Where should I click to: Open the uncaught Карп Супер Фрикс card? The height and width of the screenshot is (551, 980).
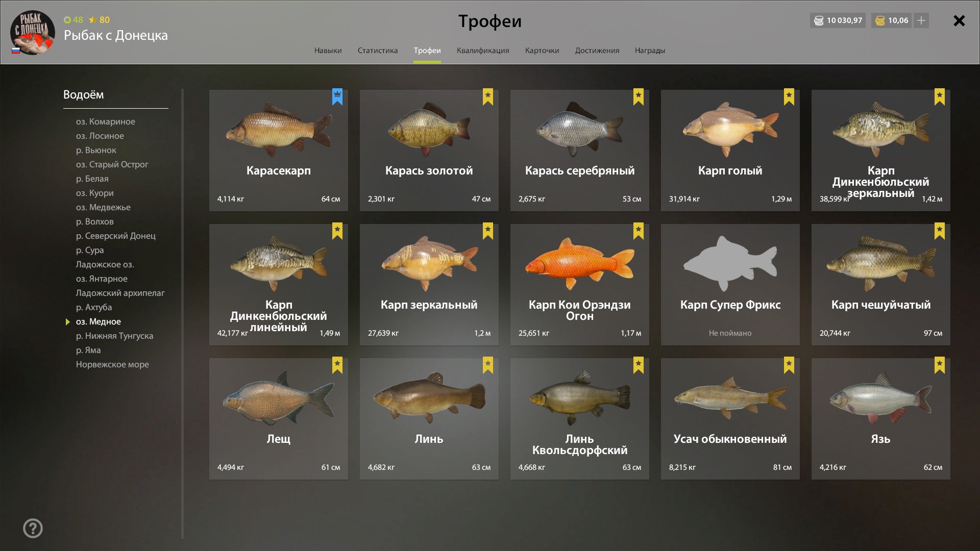[730, 285]
